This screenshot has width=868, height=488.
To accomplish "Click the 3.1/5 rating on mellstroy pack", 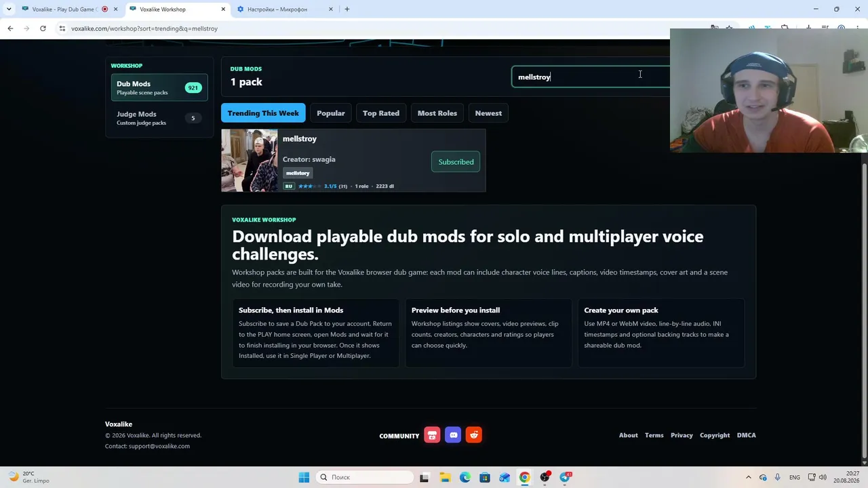I will tap(330, 186).
